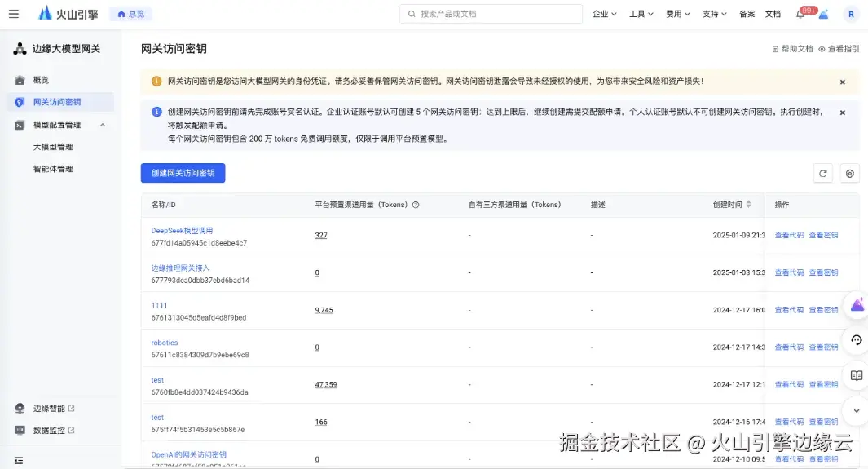The width and height of the screenshot is (868, 469).
Task: Click the 创建网关访问密钥 button
Action: (x=183, y=173)
